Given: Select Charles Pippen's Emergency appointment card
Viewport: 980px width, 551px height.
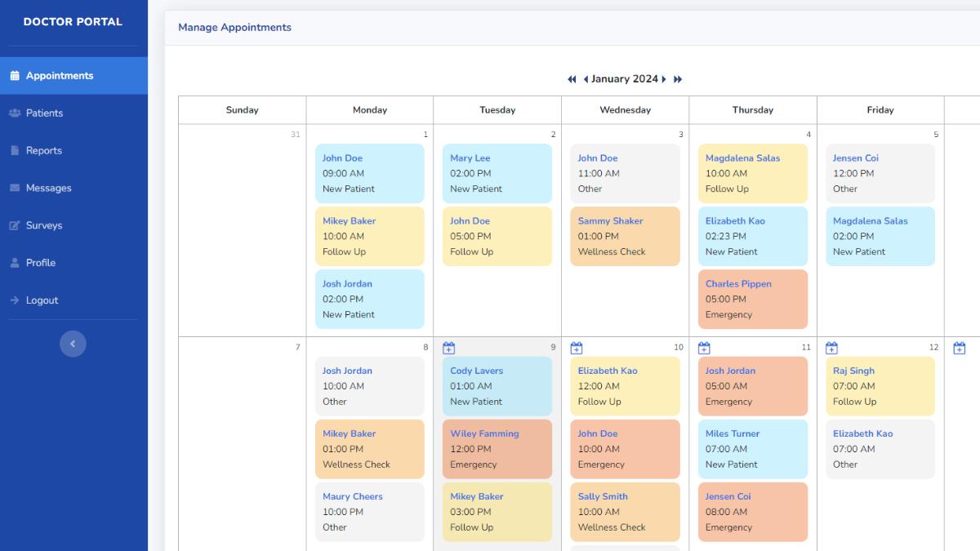Looking at the screenshot, I should coord(751,299).
